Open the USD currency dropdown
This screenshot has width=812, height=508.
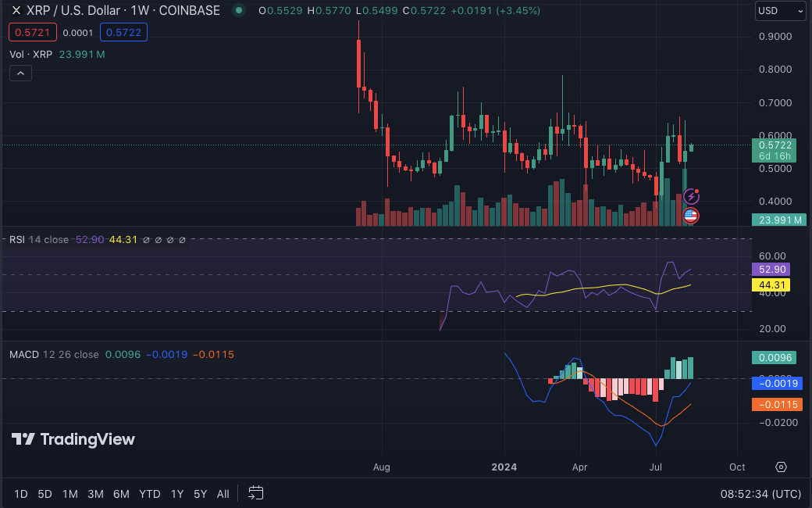coord(779,11)
